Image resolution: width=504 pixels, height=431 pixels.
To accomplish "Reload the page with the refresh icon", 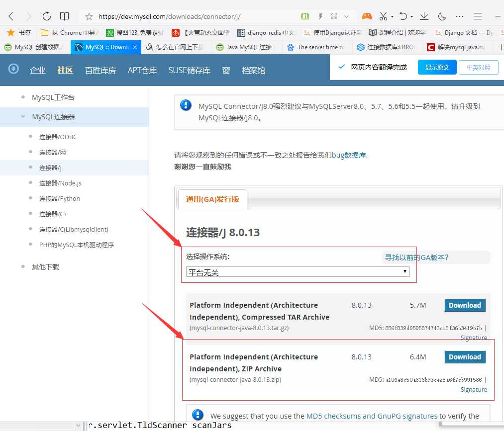I will click(x=47, y=16).
